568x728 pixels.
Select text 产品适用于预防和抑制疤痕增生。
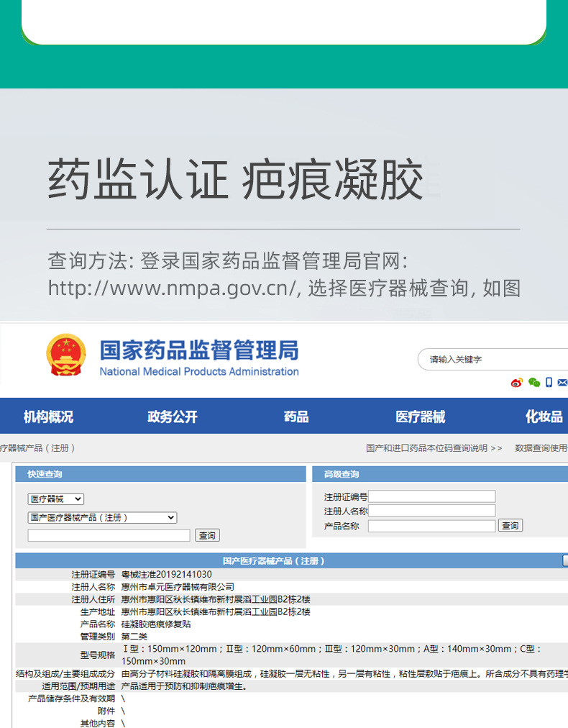184,686
